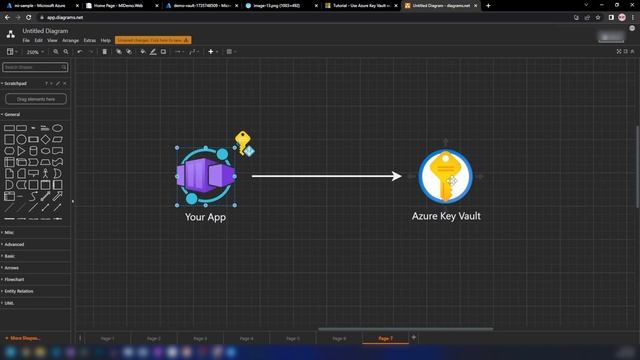Open the Help menu
This screenshot has height=360, width=640.
(x=106, y=40)
